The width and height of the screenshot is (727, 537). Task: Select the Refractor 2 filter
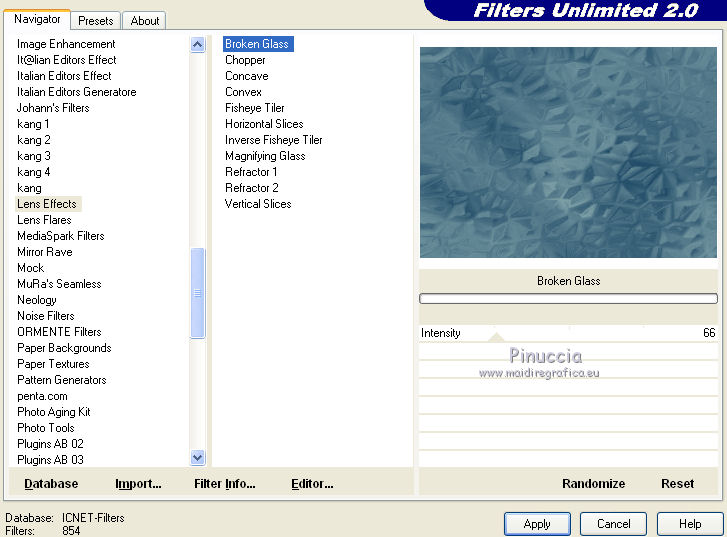coord(252,188)
